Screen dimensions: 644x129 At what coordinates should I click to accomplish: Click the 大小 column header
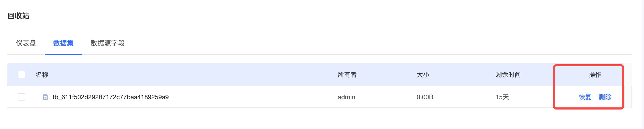tap(423, 75)
